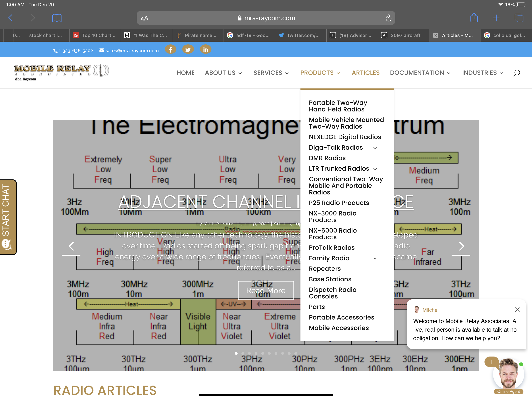Expand INDUSTRIES menu
532x399 pixels.
click(x=483, y=73)
